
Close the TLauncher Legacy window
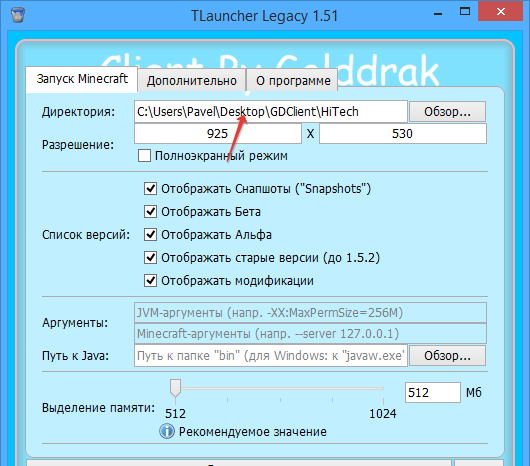coord(501,11)
